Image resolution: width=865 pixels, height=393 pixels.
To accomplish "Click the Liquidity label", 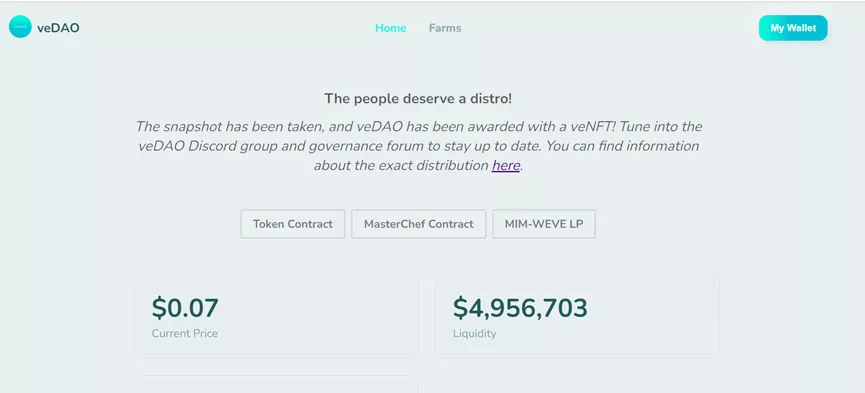I will (x=474, y=333).
